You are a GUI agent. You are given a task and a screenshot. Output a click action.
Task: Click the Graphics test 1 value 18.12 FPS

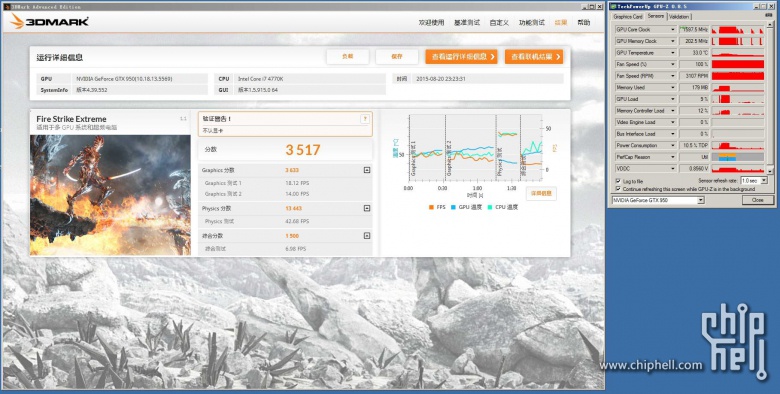297,183
